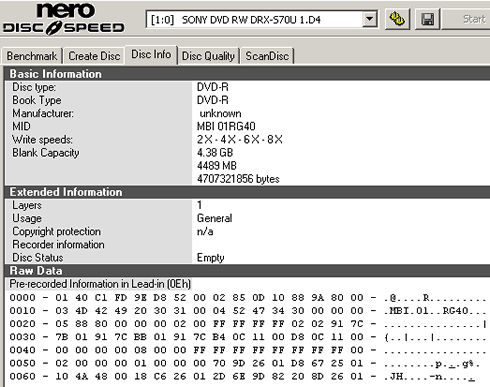Click the floppy disk save icon

(428, 19)
